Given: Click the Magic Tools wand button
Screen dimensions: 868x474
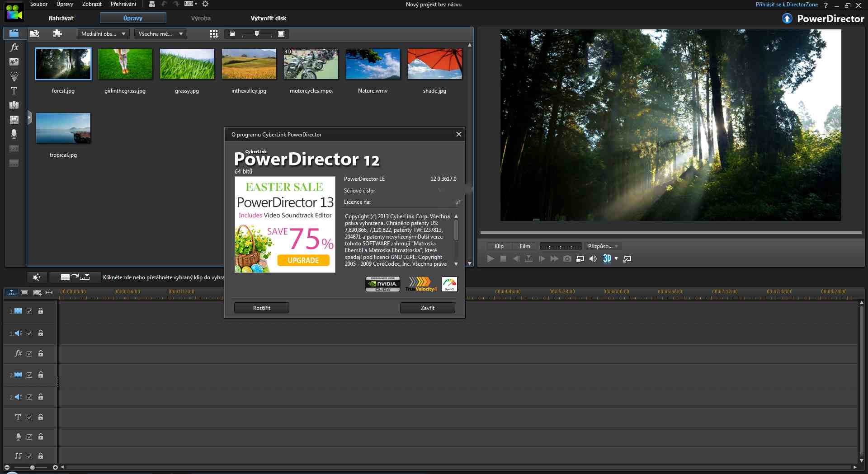Looking at the screenshot, I should pos(37,277).
